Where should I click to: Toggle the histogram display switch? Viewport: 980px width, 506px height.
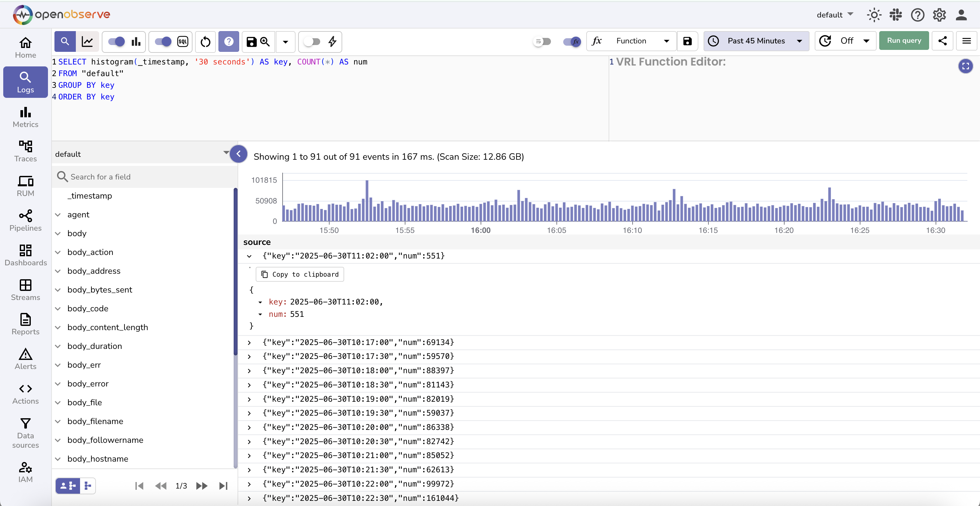click(x=116, y=41)
